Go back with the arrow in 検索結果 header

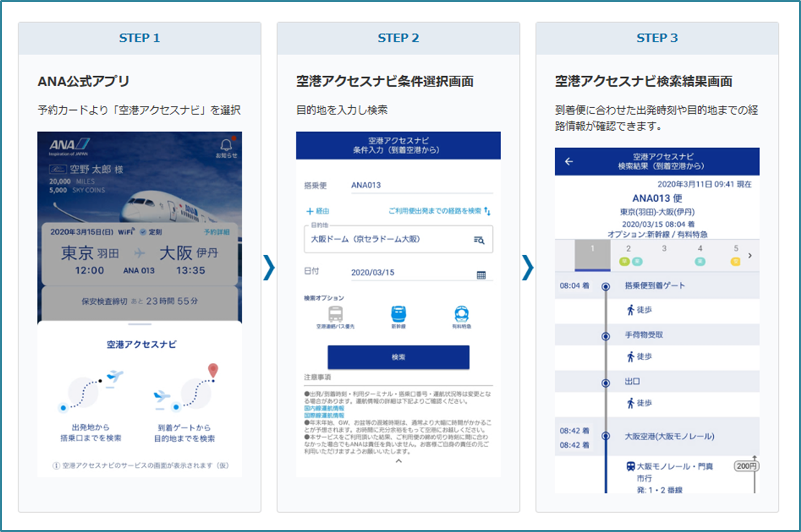pos(569,161)
